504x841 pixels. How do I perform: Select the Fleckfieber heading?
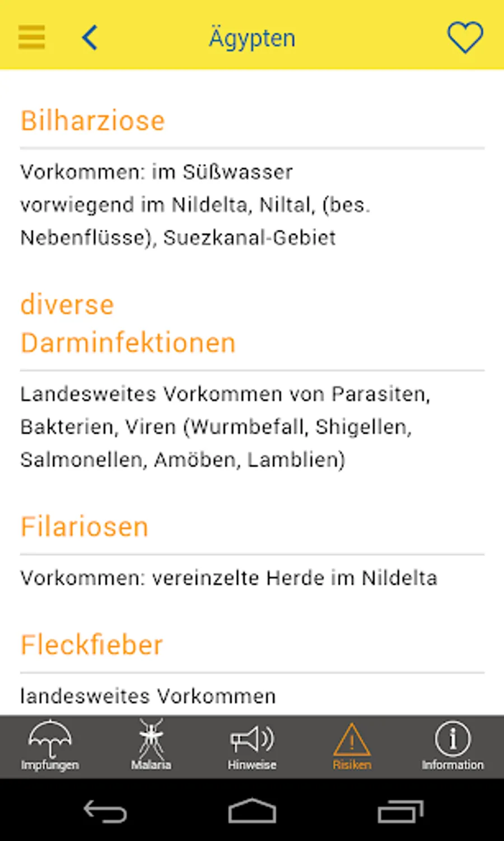point(92,644)
